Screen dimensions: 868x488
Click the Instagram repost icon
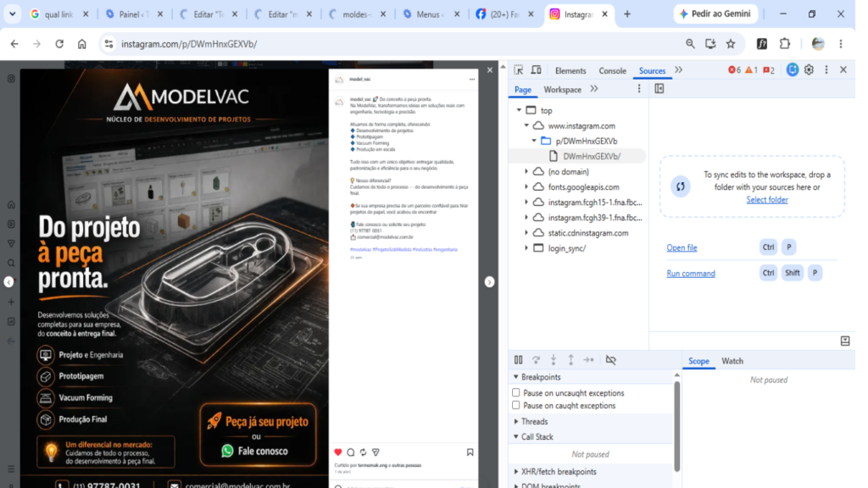[363, 452]
